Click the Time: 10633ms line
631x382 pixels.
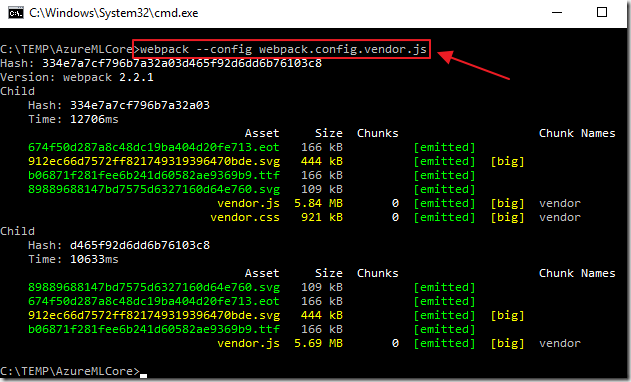pyautogui.click(x=73, y=260)
